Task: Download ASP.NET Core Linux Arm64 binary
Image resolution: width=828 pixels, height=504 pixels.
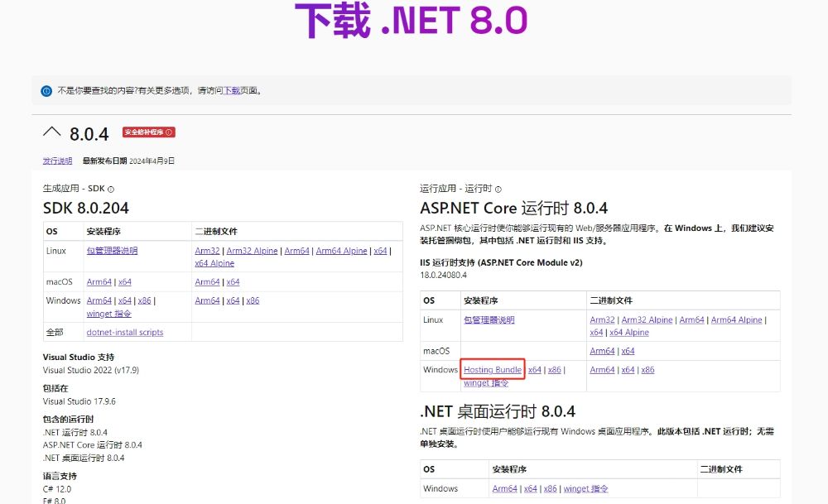Action: (691, 319)
